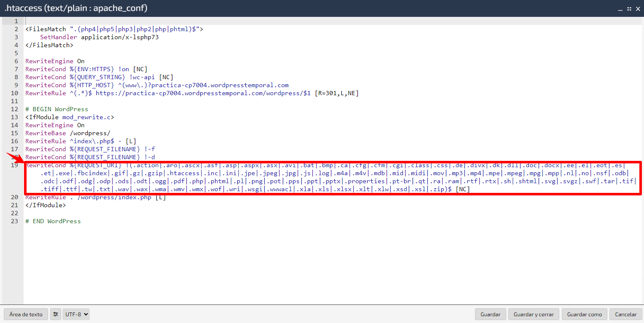The height and width of the screenshot is (323, 644).
Task: Click the 'RewriteRule ^index\.php$' line
Action: [x=81, y=141]
